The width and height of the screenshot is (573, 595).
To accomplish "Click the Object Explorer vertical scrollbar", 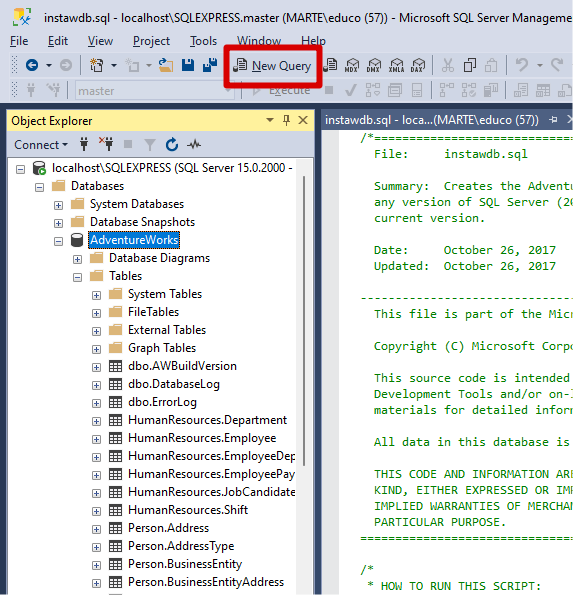I will coord(304,321).
